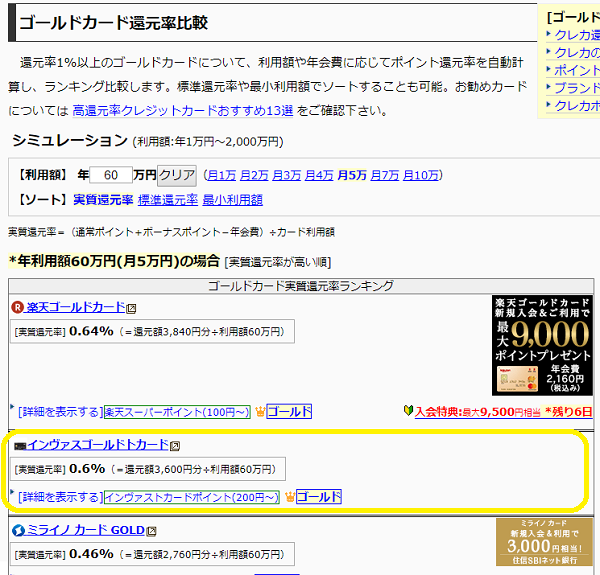
Task: Open sidebar link starting ポイント
Action: (577, 70)
